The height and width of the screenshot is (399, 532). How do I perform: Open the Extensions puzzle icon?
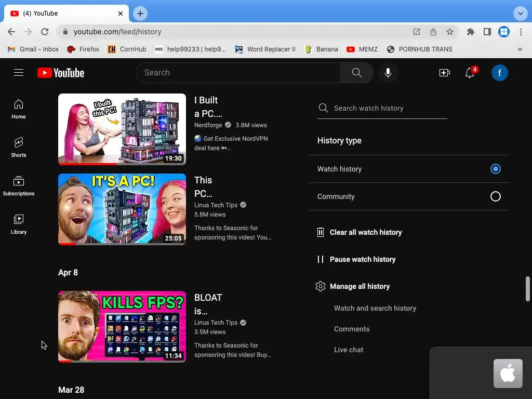pos(471,32)
